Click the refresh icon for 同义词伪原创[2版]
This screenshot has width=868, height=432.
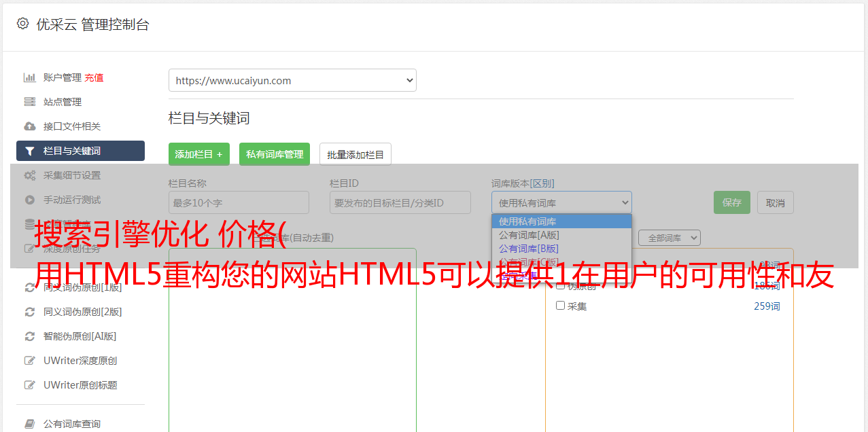pos(30,312)
